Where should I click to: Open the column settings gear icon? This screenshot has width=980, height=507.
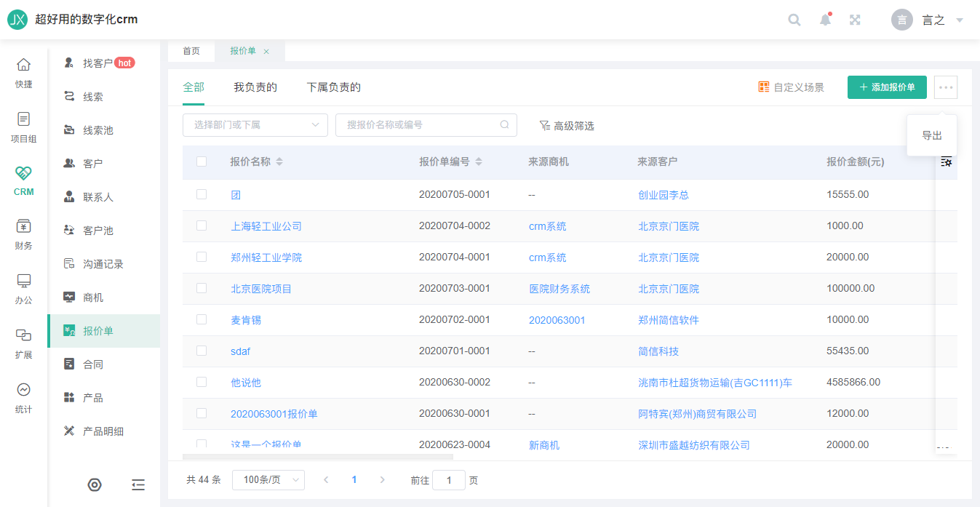[x=947, y=161]
